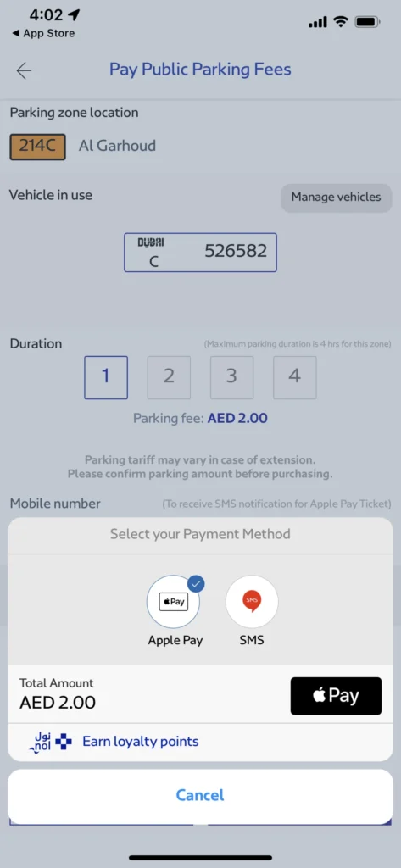
Task: Choose 3 hours parking duration
Action: coord(231,377)
